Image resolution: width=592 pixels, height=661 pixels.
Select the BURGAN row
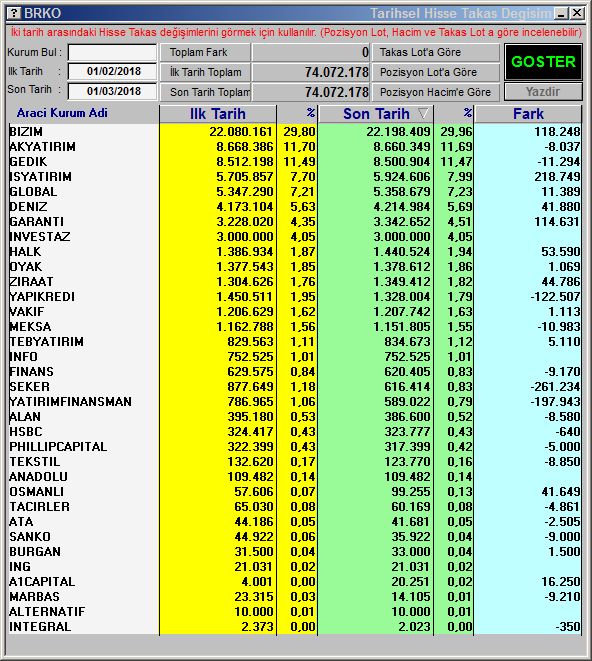point(295,551)
